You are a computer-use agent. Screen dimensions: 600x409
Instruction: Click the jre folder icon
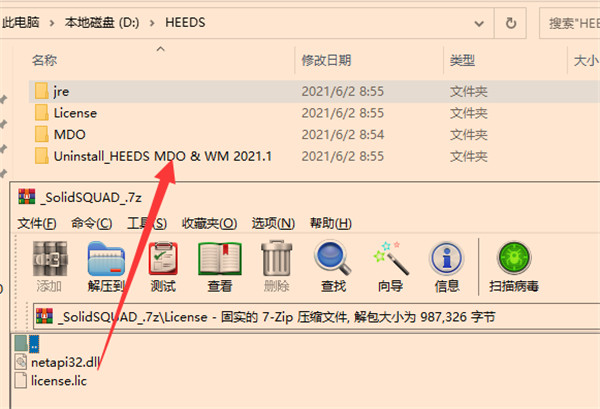pyautogui.click(x=42, y=91)
